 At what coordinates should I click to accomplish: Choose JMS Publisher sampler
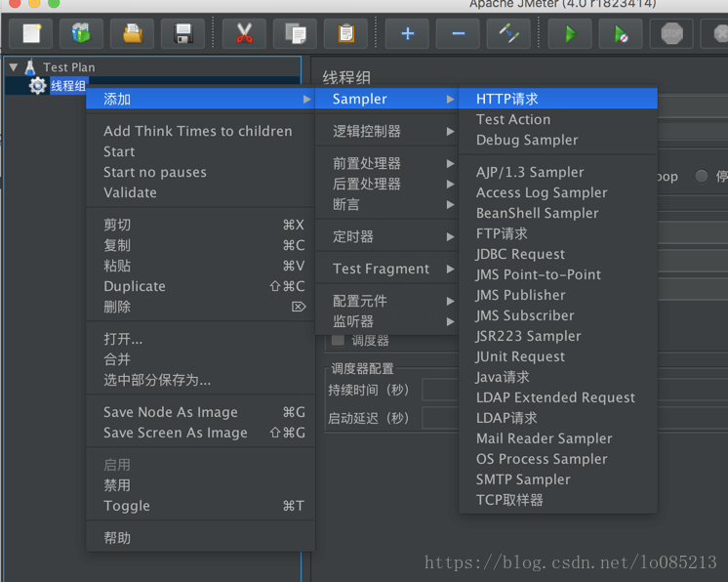(x=558, y=295)
